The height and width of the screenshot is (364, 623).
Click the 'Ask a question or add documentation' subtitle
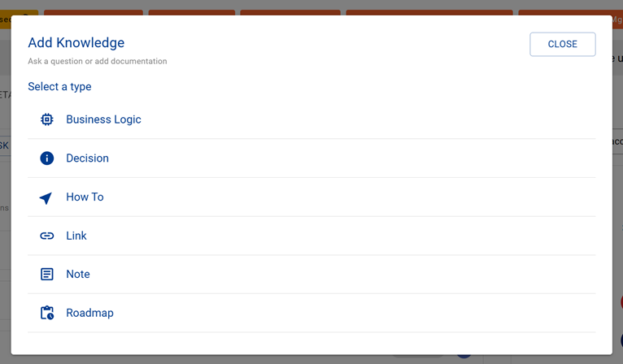coord(98,61)
